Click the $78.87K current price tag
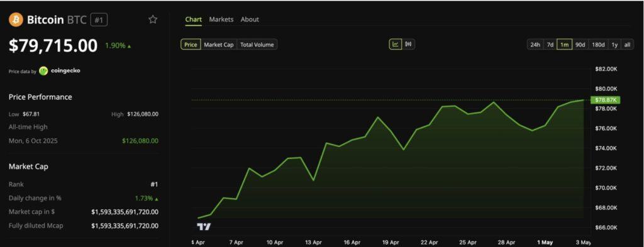The width and height of the screenshot is (644, 247). 605,100
